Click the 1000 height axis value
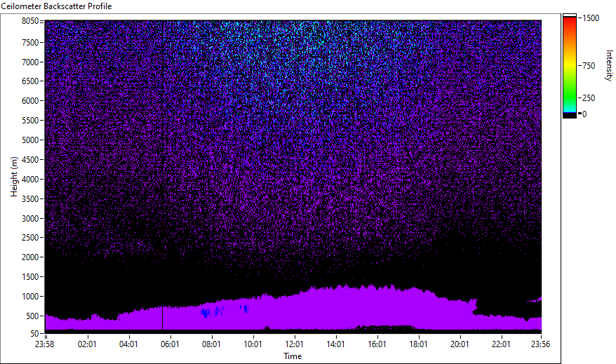This screenshot has height=364, width=616. [30, 297]
